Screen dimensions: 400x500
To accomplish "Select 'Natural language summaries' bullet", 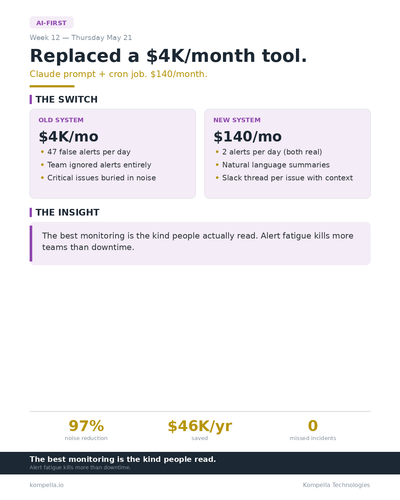I will (x=276, y=165).
